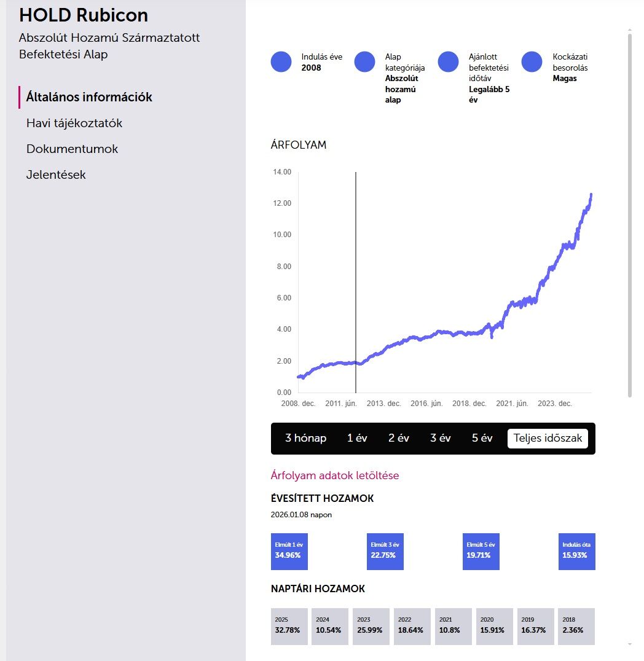Switch the chart to 1 év

tap(357, 439)
